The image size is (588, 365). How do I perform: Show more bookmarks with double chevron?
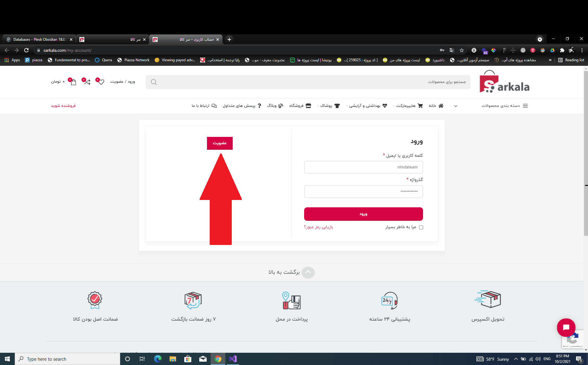point(550,60)
